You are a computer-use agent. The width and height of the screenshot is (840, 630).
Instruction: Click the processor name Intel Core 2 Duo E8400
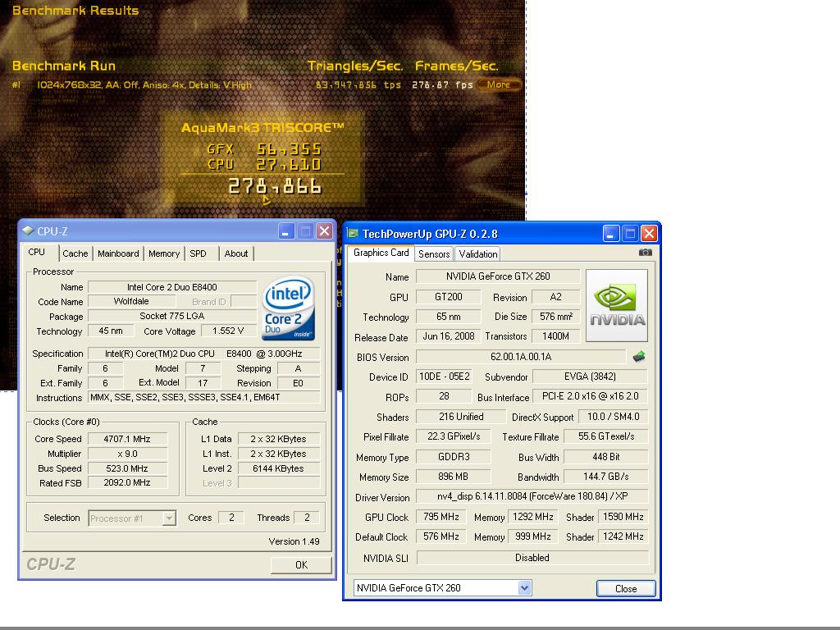172,287
